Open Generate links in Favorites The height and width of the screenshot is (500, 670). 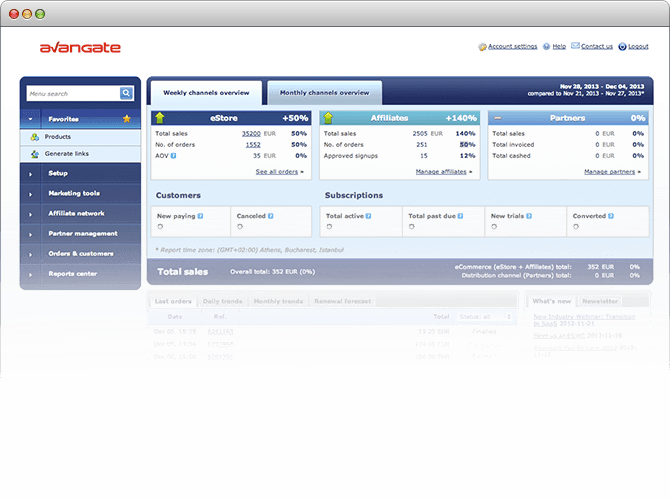(x=67, y=154)
